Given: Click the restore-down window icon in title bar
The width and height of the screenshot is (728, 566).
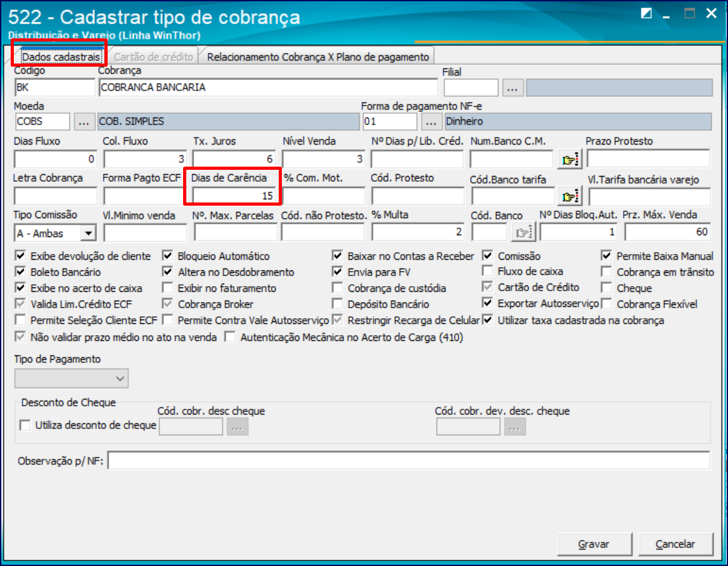Looking at the screenshot, I should click(646, 13).
